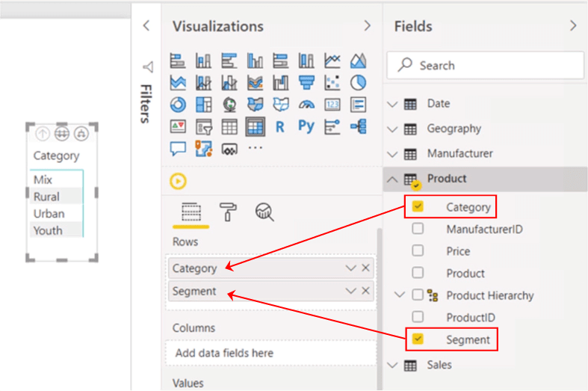Screen dimensions: 588x391
Task: Choose the donut chart visual
Action: coord(178,105)
